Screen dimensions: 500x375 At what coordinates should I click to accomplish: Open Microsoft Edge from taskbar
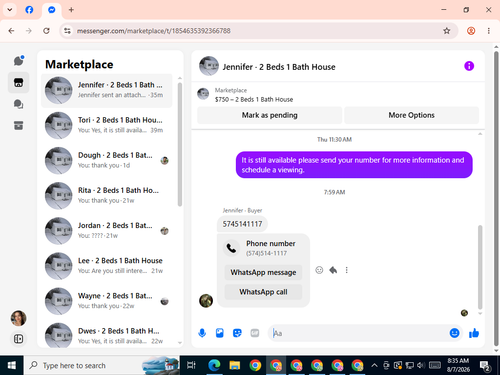(x=214, y=365)
